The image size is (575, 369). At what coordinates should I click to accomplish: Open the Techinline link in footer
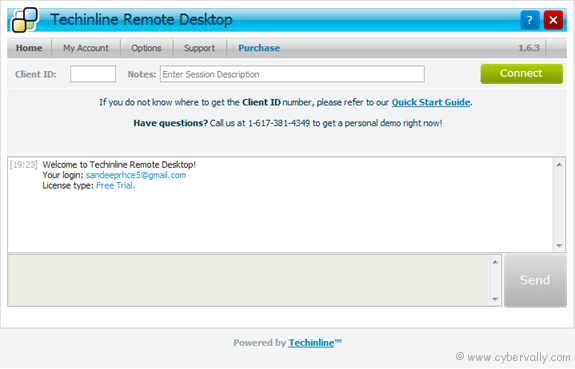[311, 343]
